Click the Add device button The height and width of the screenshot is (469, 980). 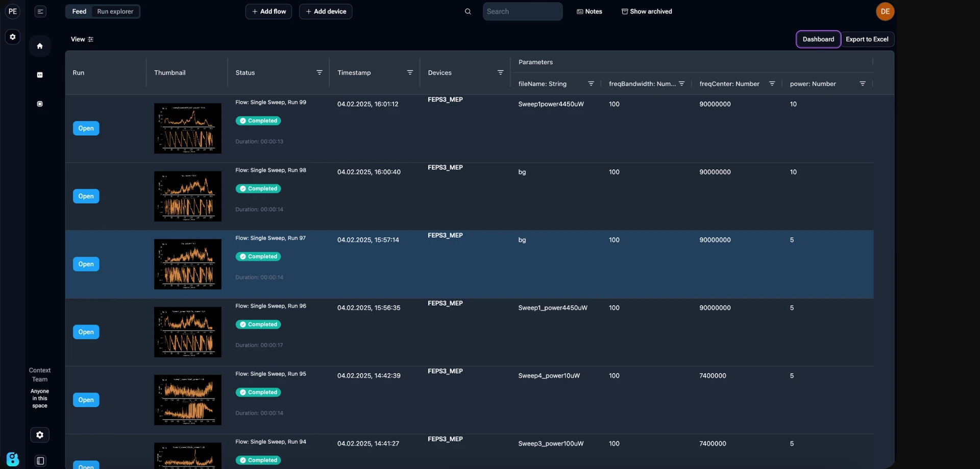click(326, 11)
